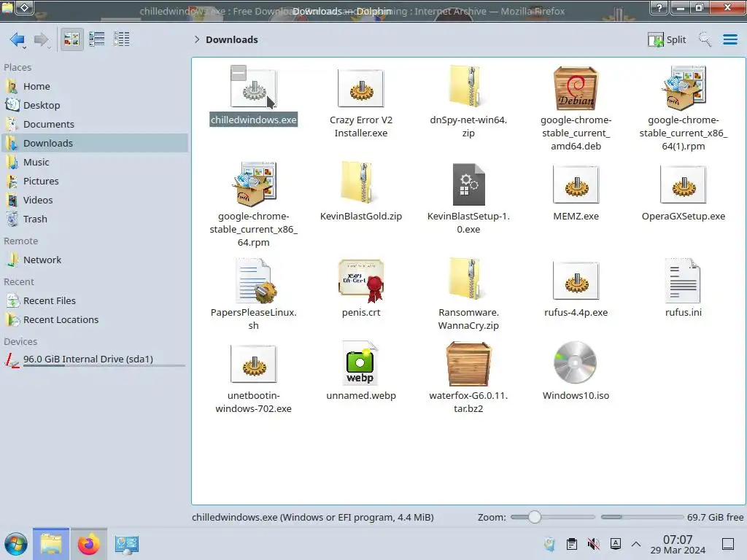Click the 96.0 GiB drive capacity bar

pyautogui.click(x=104, y=366)
